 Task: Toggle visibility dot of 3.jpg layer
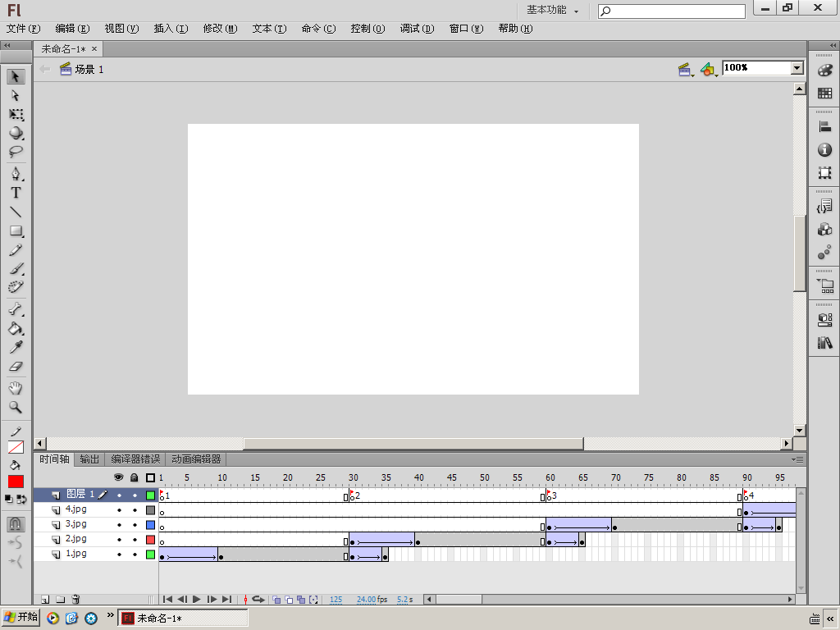[120, 525]
